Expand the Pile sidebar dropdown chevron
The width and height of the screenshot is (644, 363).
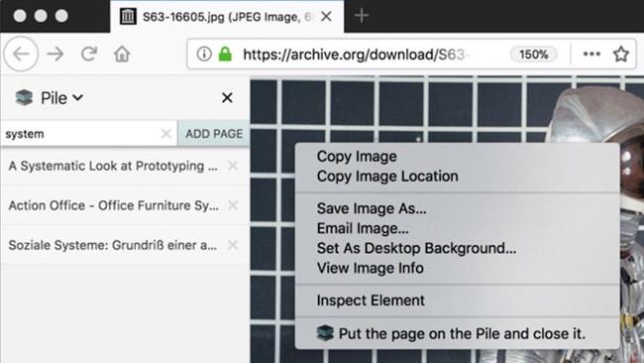pos(78,98)
